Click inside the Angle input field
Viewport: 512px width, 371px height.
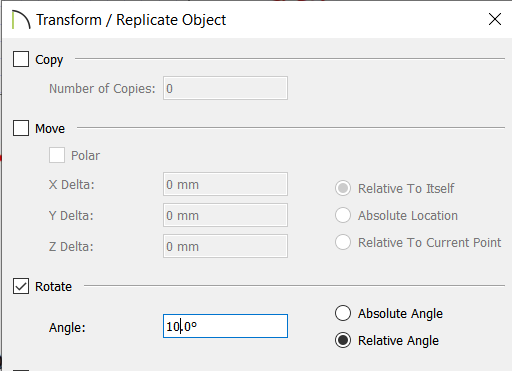point(225,326)
